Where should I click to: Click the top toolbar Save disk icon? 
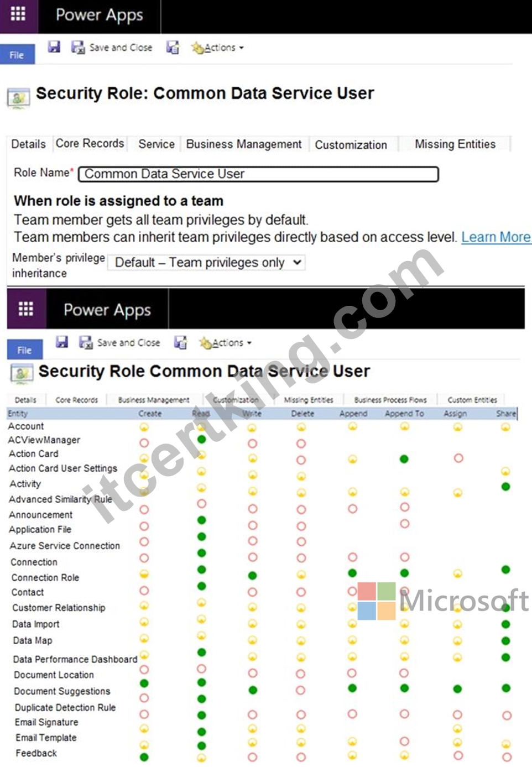coord(54,47)
